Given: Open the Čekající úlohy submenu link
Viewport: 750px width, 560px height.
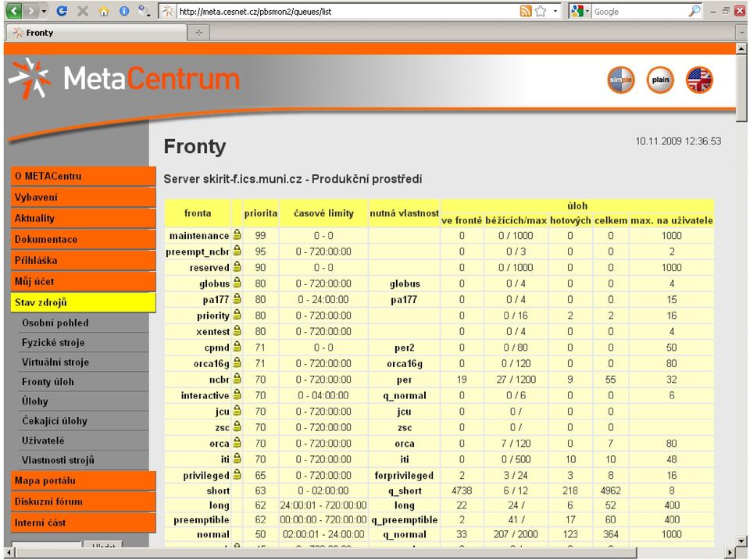Looking at the screenshot, I should coord(55,421).
